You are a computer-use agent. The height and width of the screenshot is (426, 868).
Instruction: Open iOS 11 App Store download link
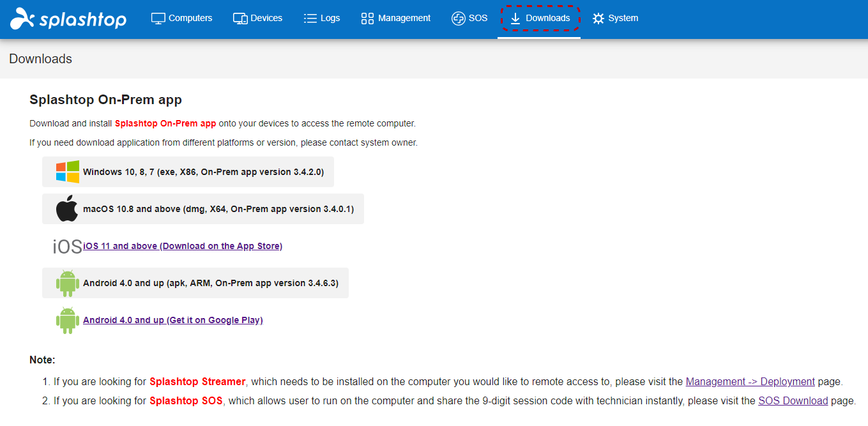183,246
